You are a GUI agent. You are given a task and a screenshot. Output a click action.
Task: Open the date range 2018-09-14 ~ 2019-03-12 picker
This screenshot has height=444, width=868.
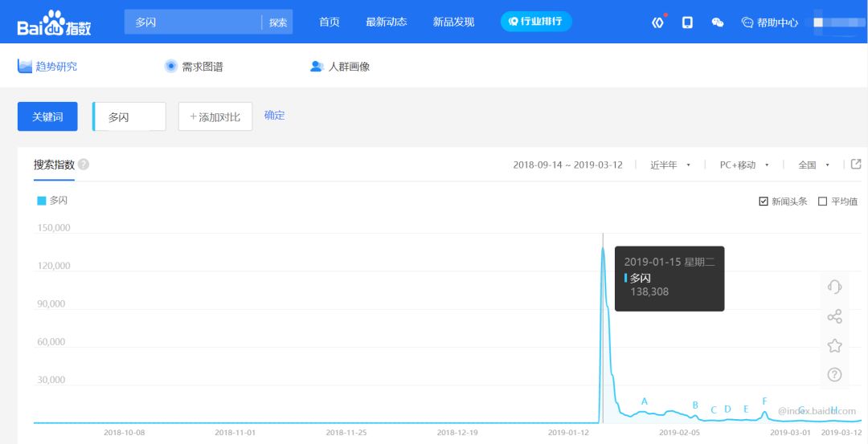coord(567,165)
